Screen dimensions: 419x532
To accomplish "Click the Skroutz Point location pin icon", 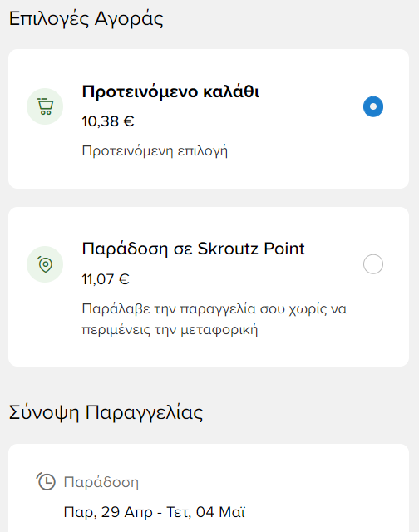I will pos(45,264).
